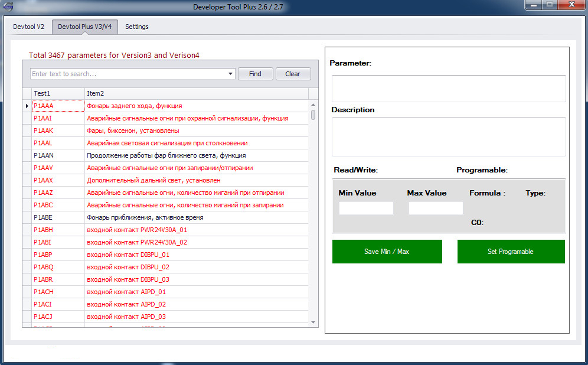Click the Min Value input box
The height and width of the screenshot is (365, 588).
(366, 208)
